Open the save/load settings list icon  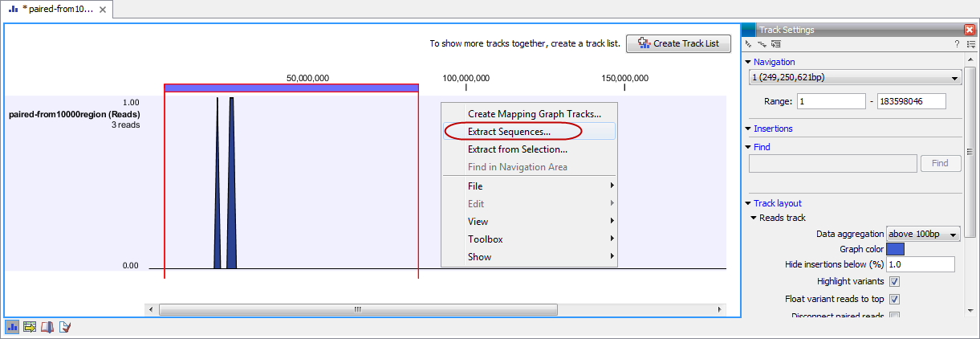click(x=970, y=44)
